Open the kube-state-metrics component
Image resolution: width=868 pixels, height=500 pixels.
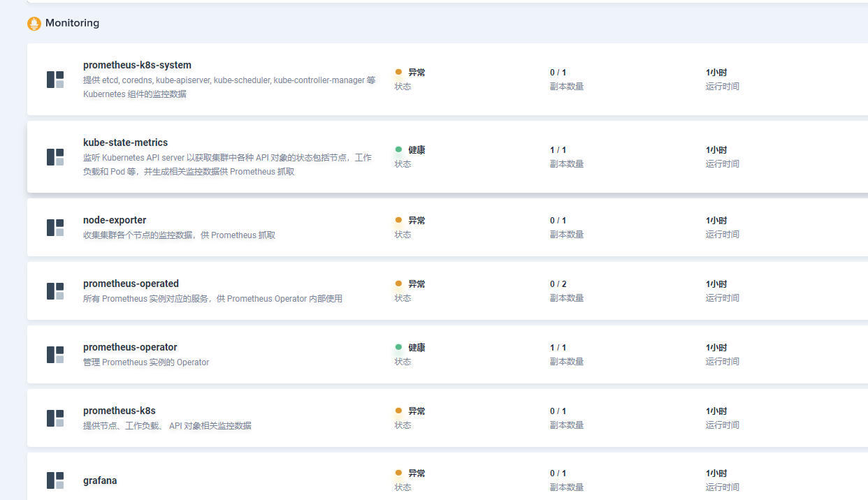coord(126,142)
